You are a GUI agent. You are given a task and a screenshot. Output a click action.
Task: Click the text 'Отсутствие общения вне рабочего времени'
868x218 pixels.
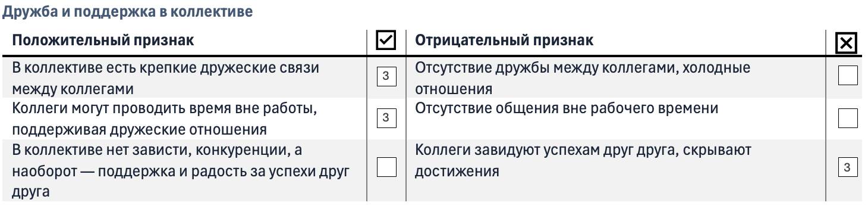pos(566,108)
